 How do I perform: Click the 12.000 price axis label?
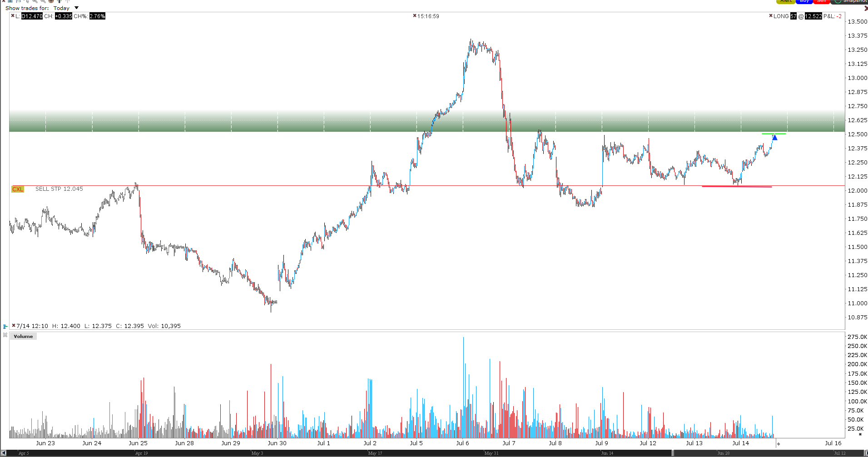(x=858, y=190)
